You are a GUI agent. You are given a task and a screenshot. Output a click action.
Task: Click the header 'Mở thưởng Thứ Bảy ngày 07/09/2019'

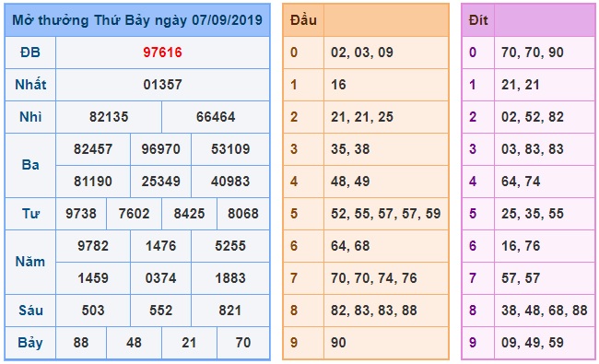[137, 20]
